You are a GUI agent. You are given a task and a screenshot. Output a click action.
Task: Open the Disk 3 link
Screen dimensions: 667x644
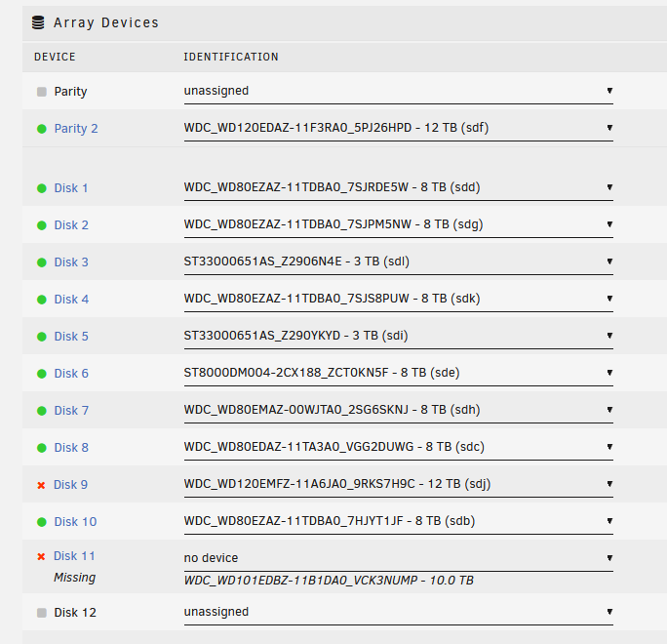[71, 262]
